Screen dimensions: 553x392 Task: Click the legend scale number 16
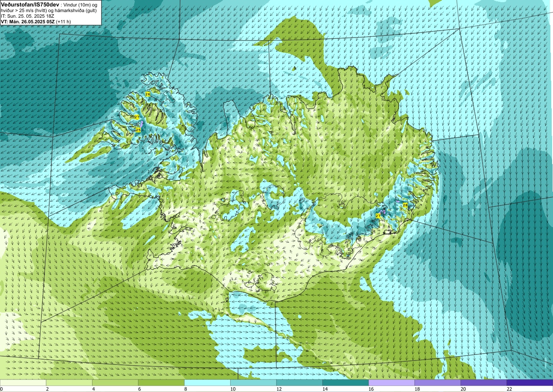371,389
